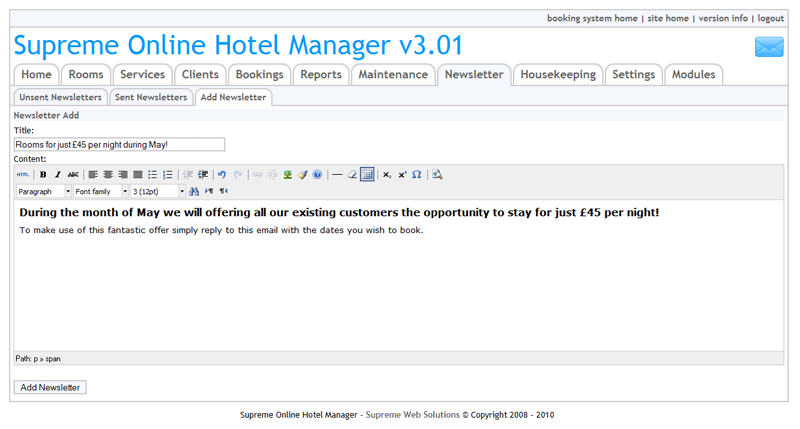The height and width of the screenshot is (429, 800).
Task: Open editor help
Action: click(317, 174)
